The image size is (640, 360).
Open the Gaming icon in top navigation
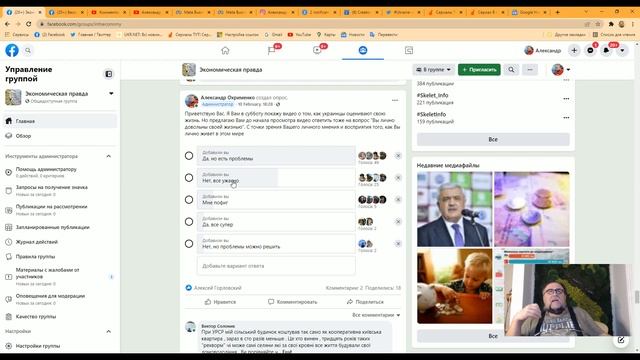coord(409,50)
